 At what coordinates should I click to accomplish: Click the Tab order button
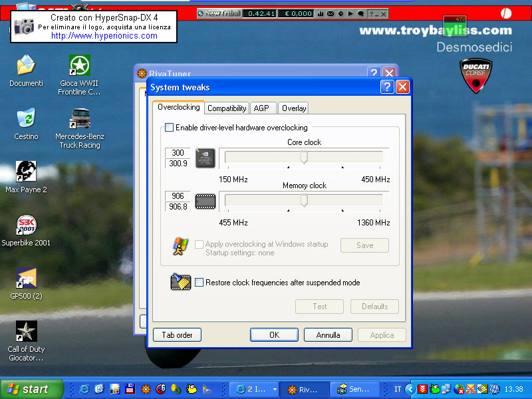[177, 335]
